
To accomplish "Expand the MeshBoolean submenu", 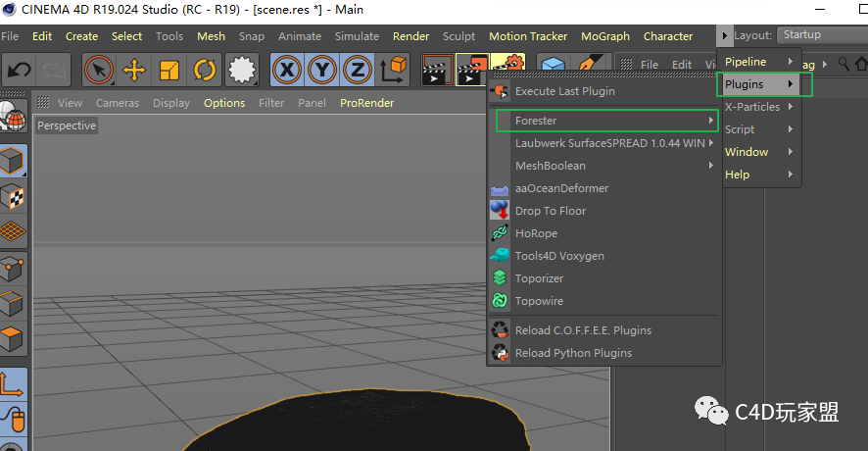I will 604,166.
